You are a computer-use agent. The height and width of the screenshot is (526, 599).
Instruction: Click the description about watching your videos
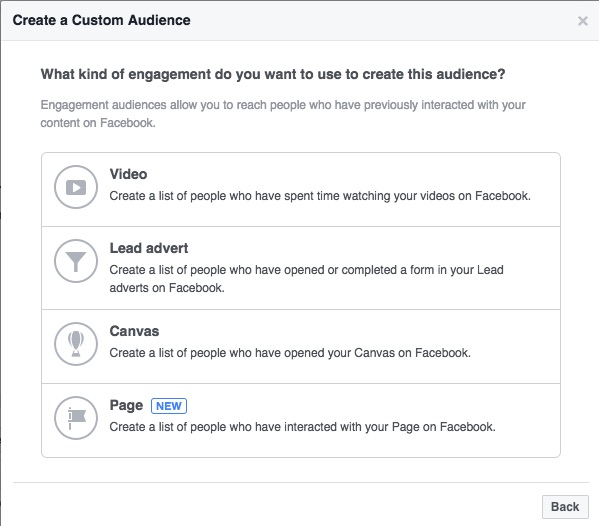[320, 196]
